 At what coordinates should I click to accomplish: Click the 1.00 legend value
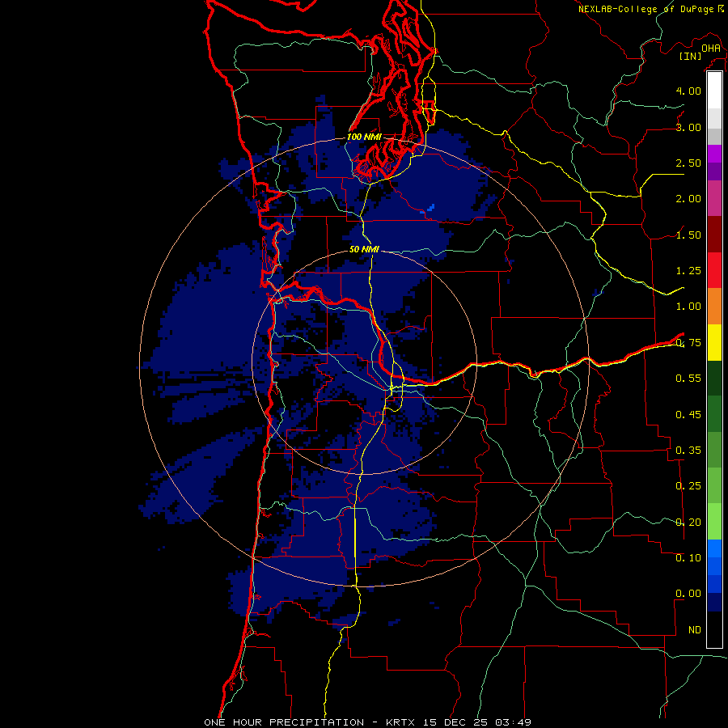coord(688,307)
